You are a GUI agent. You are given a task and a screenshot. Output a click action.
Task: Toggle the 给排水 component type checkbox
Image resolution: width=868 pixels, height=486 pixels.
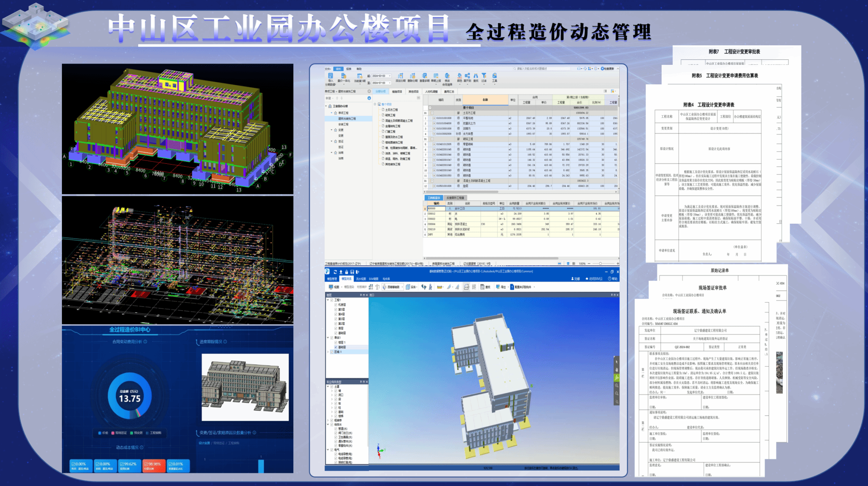coord(331,425)
